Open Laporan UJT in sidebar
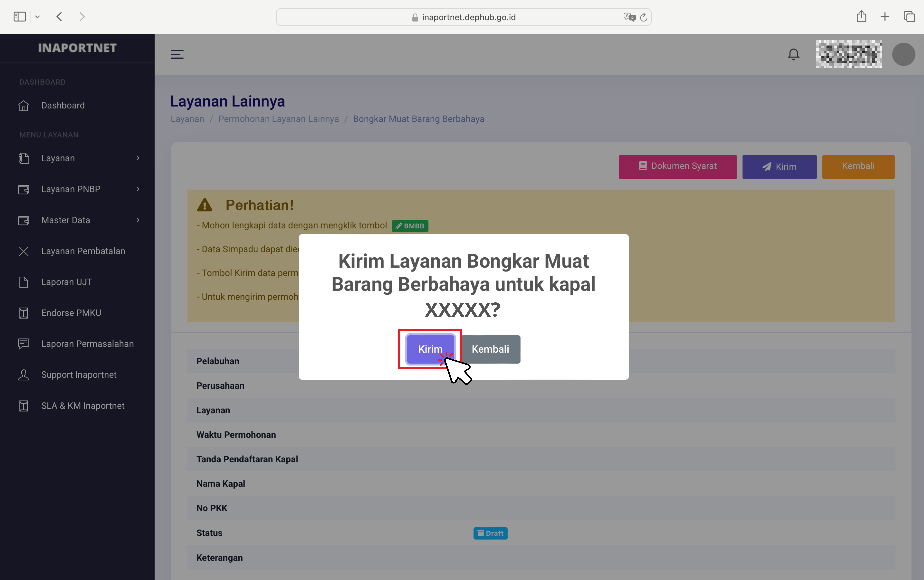This screenshot has height=580, width=924. click(66, 282)
